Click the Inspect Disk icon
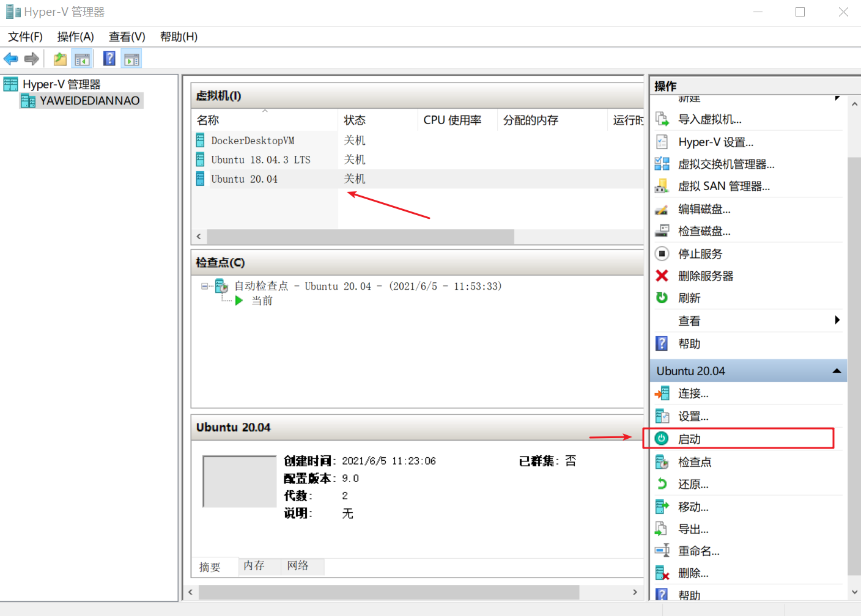Image resolution: width=861 pixels, height=616 pixels. click(x=662, y=231)
